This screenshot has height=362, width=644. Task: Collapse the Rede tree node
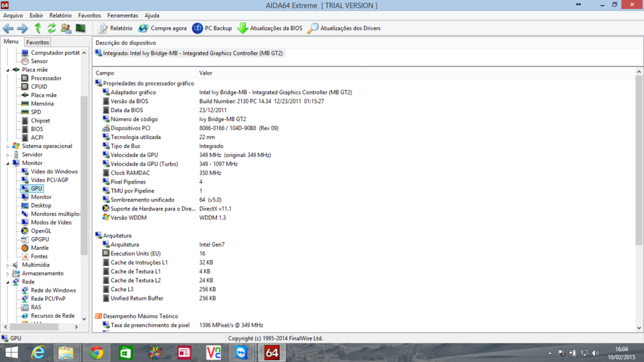pos(8,282)
